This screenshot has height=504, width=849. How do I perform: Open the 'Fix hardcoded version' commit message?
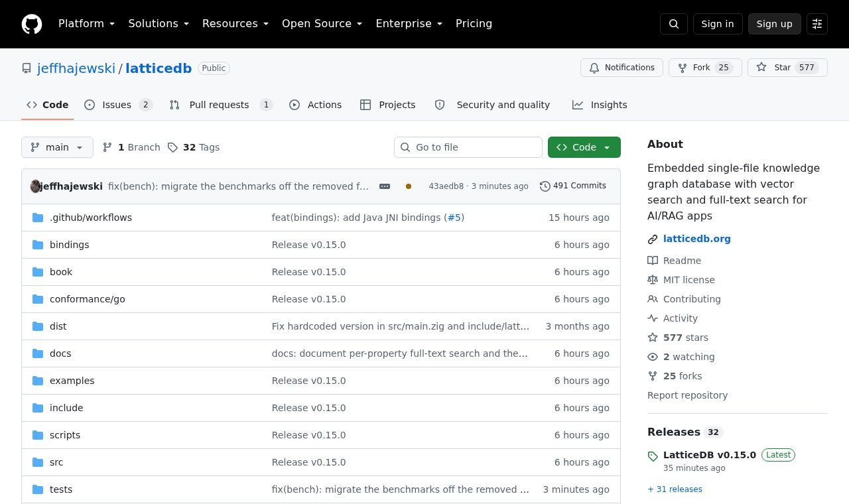click(x=401, y=326)
